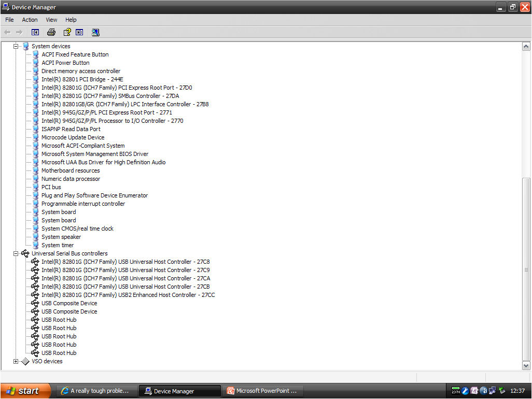Click the Forward arrow toolbar icon
The height and width of the screenshot is (399, 532).
coord(19,32)
